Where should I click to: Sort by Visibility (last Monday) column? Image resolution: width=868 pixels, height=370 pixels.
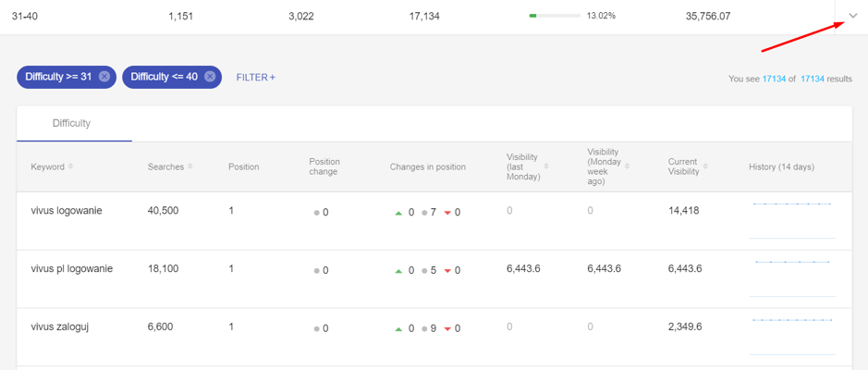point(546,166)
